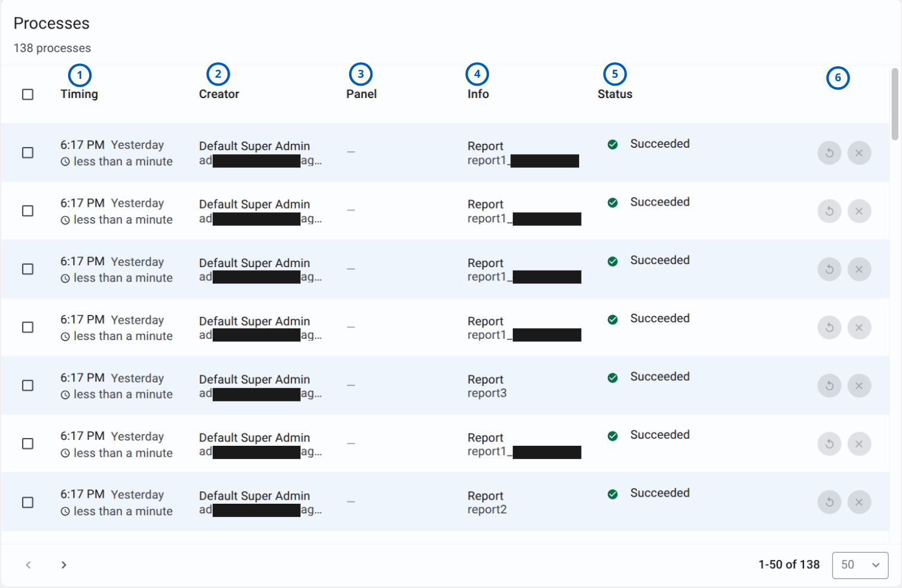This screenshot has width=902, height=588.
Task: Click the green Succeeded checkmark in the first row
Action: point(613,144)
